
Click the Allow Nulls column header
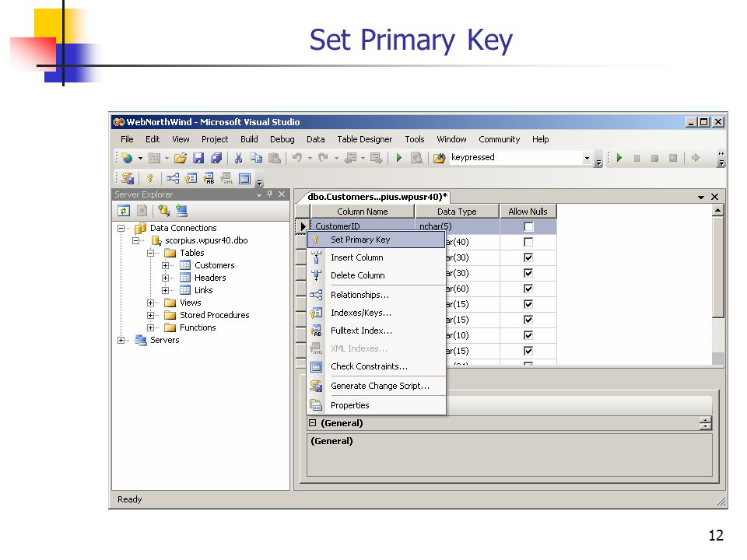528,212
